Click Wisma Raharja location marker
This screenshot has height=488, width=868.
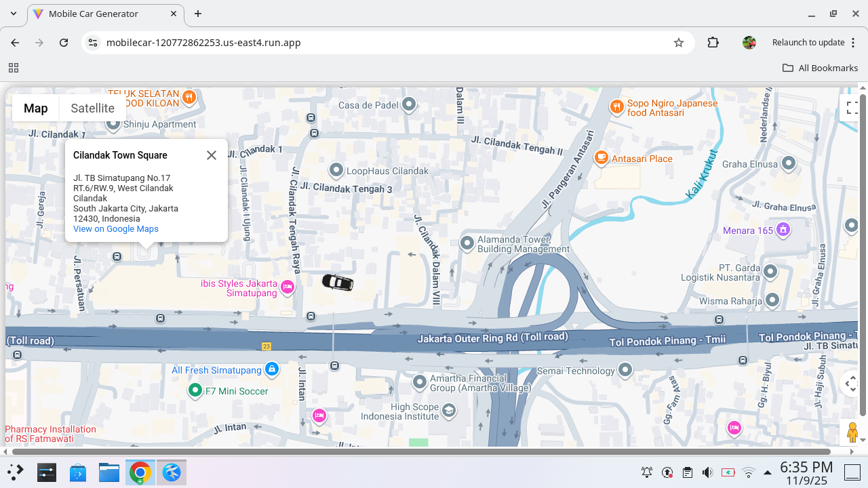click(x=772, y=300)
